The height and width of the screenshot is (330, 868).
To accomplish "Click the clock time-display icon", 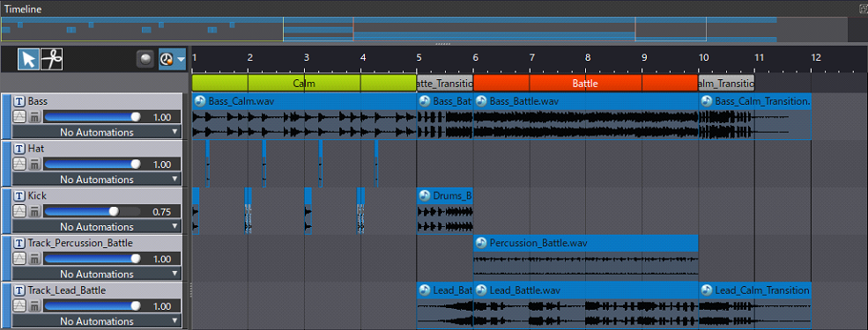I will tap(166, 59).
